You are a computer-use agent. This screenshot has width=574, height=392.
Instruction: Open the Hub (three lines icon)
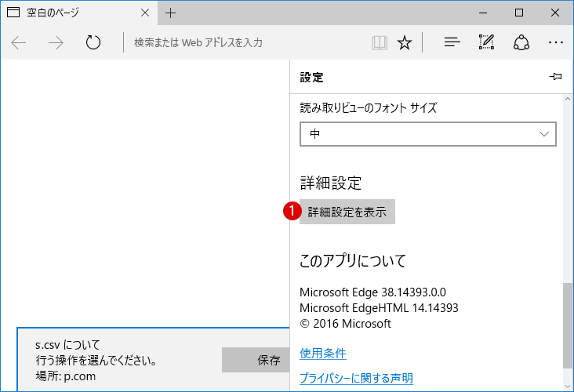click(452, 42)
